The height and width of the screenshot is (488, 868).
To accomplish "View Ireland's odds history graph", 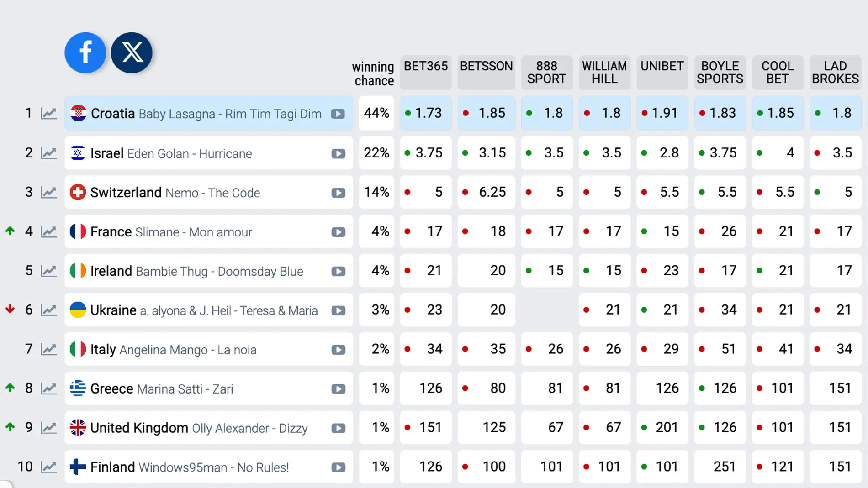I will click(x=48, y=271).
